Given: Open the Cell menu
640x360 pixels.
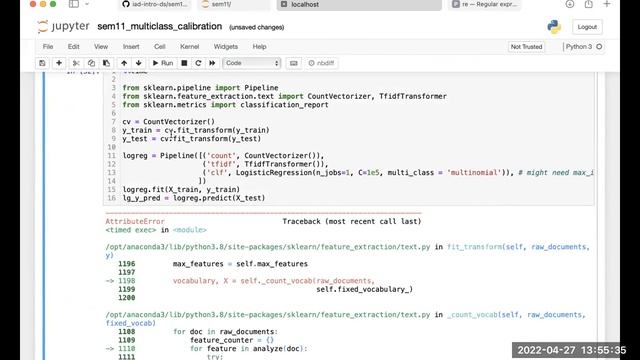Looking at the screenshot, I should [160, 47].
